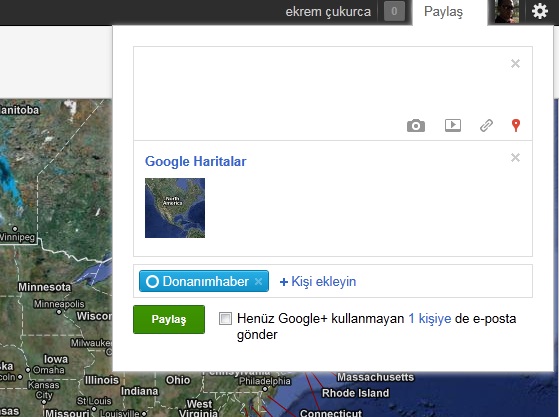
Task: Open the notifications counter showing 0
Action: click(394, 11)
